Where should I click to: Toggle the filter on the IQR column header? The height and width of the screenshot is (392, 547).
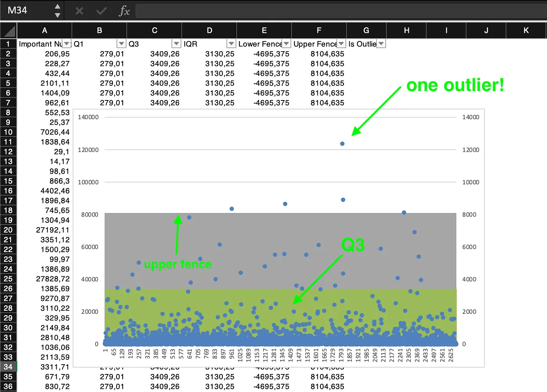(231, 44)
